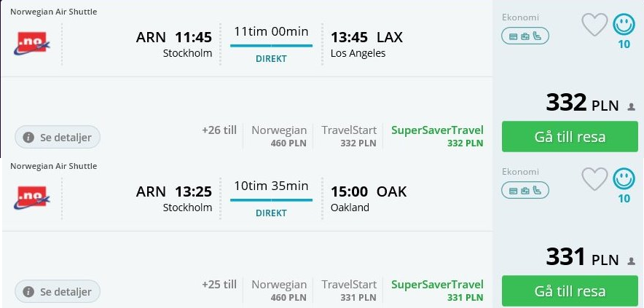Image resolution: width=644 pixels, height=308 pixels.
Task: Click Gå till resa for 332 PLN flight
Action: coord(570,136)
